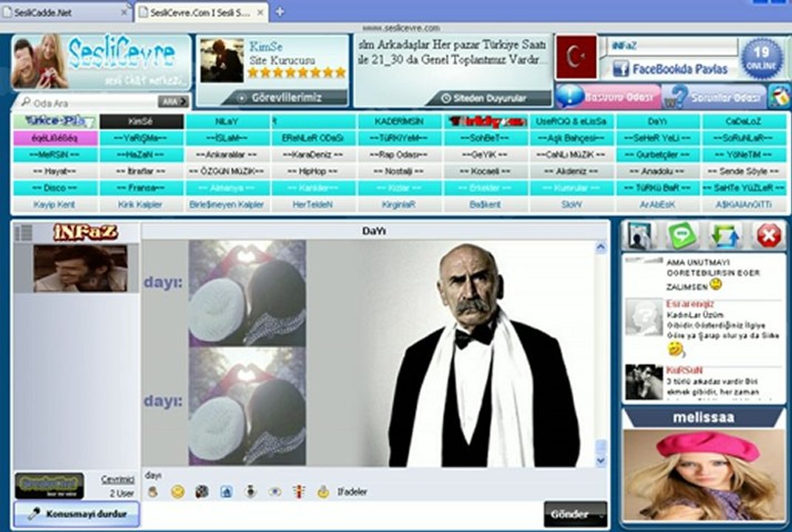
Task: Join the -- Disco -- room
Action: [x=55, y=188]
